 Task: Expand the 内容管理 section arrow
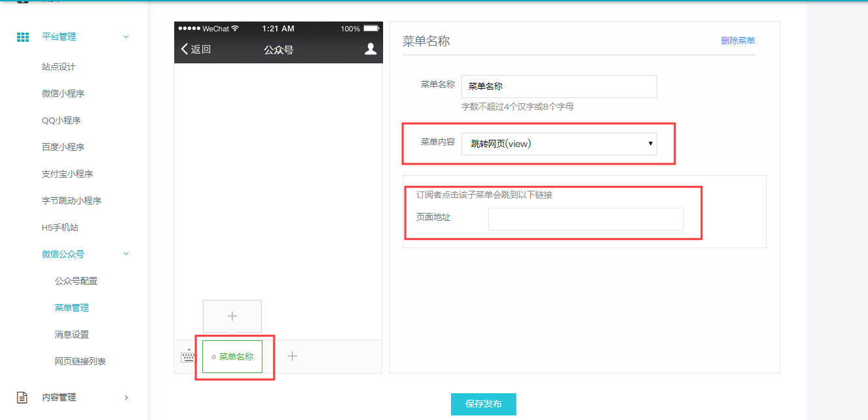126,397
